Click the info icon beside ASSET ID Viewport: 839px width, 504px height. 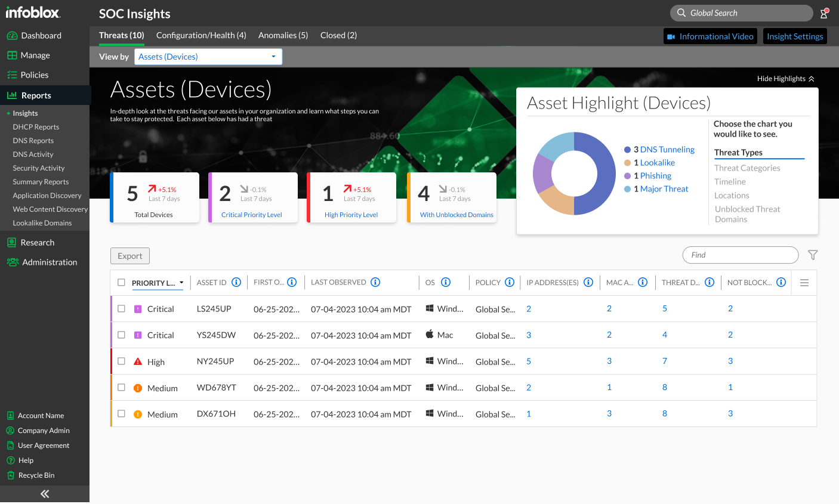pyautogui.click(x=236, y=282)
